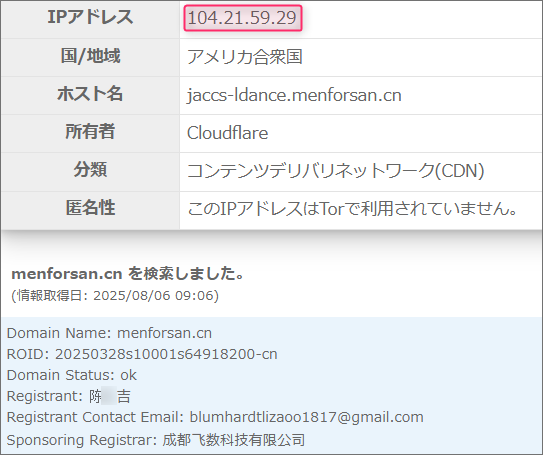The image size is (543, 455).
Task: Select the コンテンツデリバリネットワーク(CDN) classification text
Action: [x=335, y=171]
